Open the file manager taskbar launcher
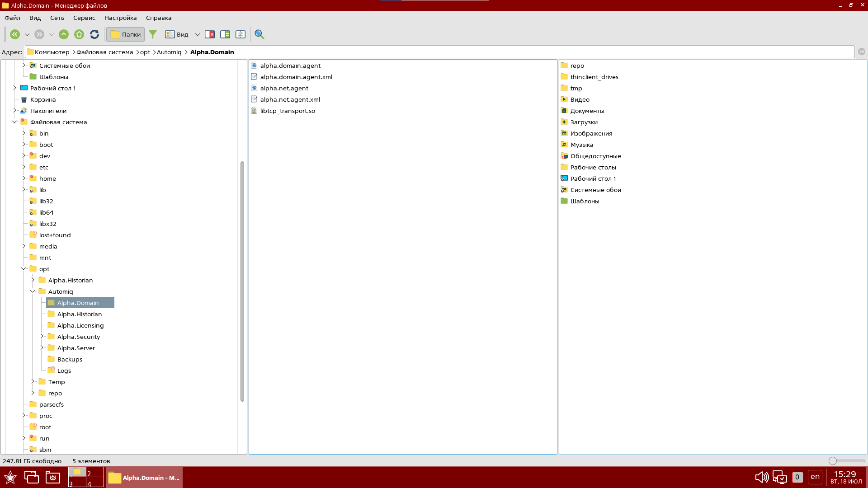This screenshot has height=488, width=868. click(x=53, y=477)
